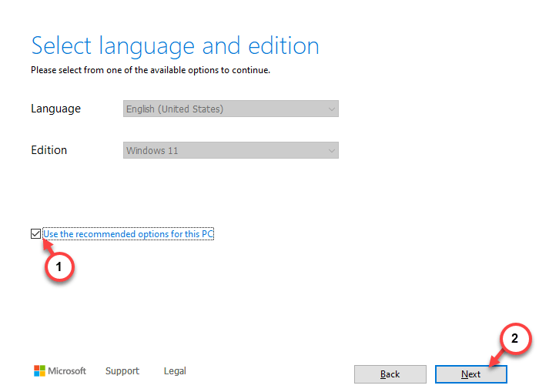Uncheck the recommended options checkbox
539x392 pixels.
(35, 234)
